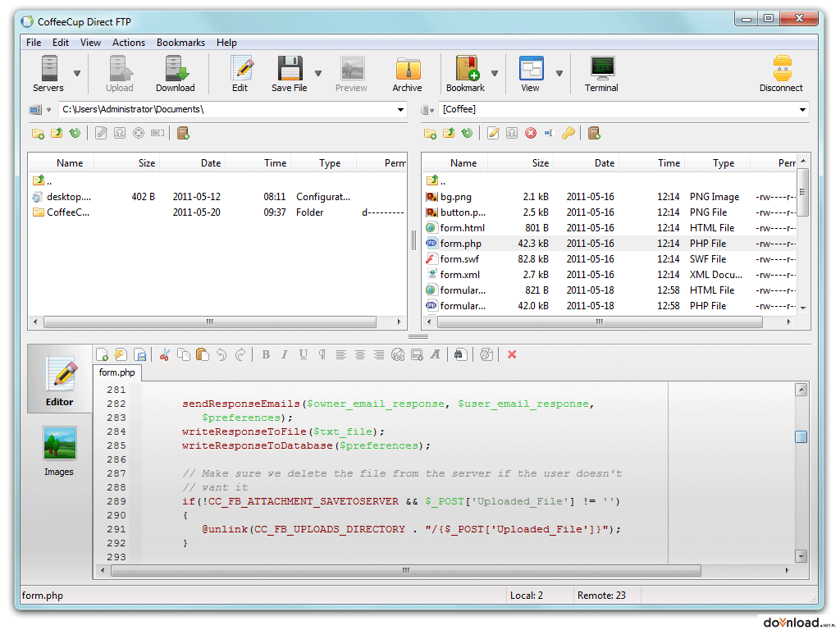Screen dimensions: 840x630
Task: Click the insert link icon in editor toolbar
Action: (x=398, y=354)
